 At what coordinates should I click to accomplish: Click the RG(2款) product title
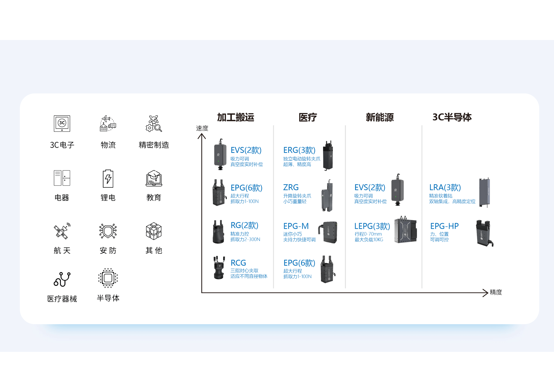click(x=244, y=225)
